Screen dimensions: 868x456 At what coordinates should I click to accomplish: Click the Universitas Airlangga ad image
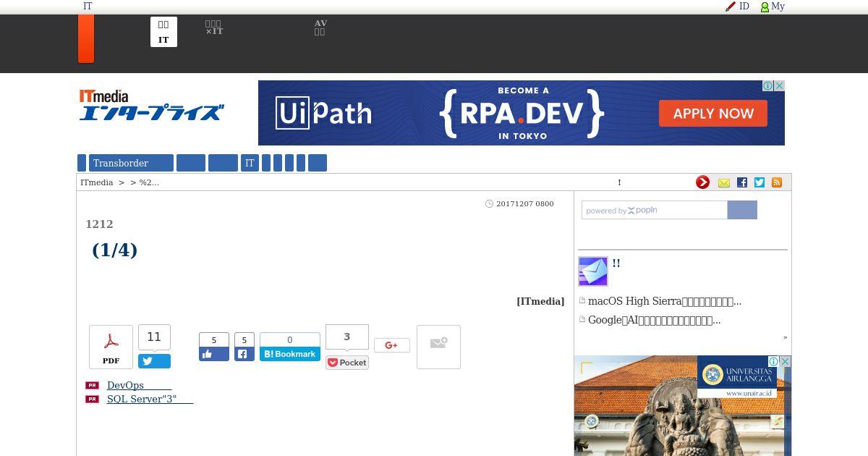pos(683,405)
